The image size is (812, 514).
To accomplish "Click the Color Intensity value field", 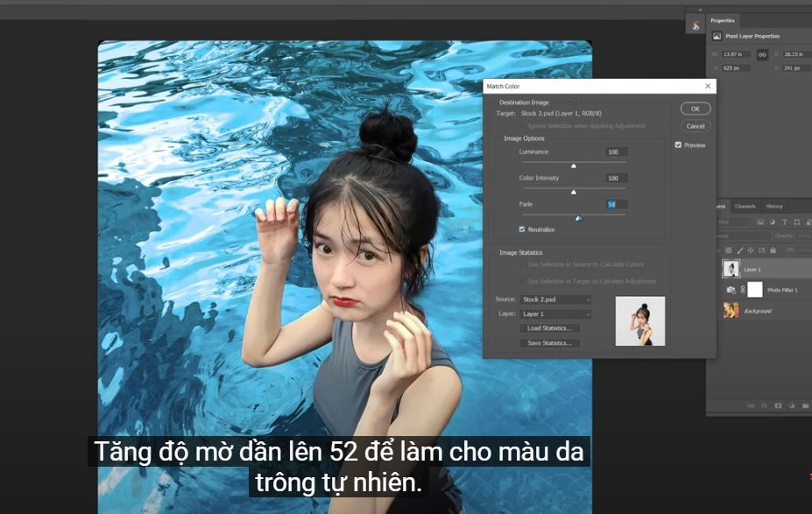I will point(616,178).
